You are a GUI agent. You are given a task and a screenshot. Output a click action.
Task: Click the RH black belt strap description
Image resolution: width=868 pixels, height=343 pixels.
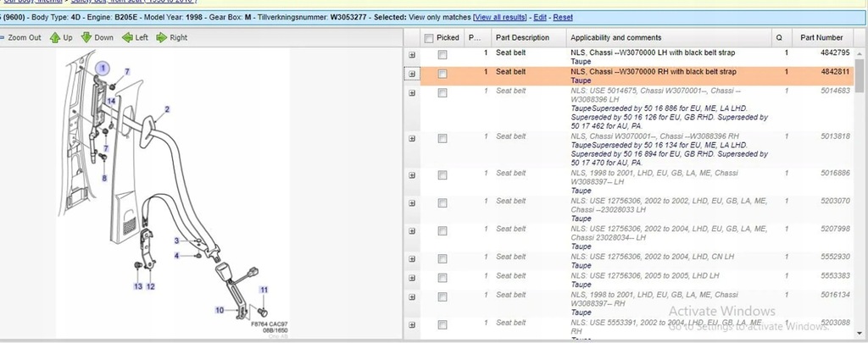654,72
